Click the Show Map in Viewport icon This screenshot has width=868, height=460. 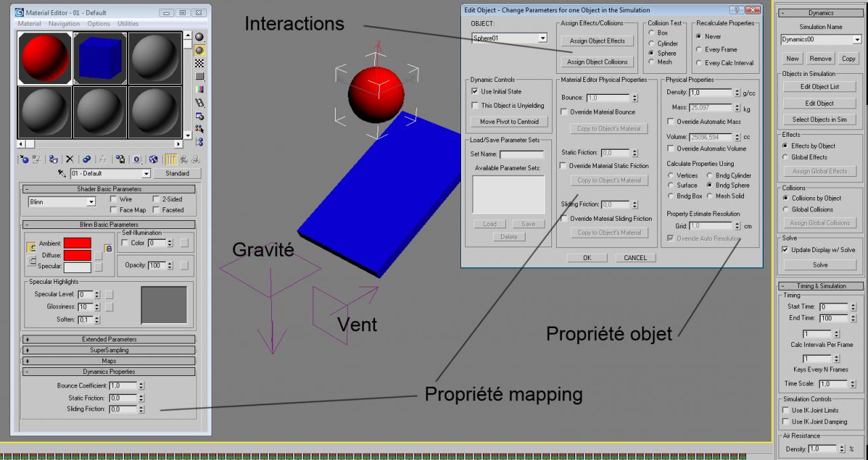coord(153,159)
